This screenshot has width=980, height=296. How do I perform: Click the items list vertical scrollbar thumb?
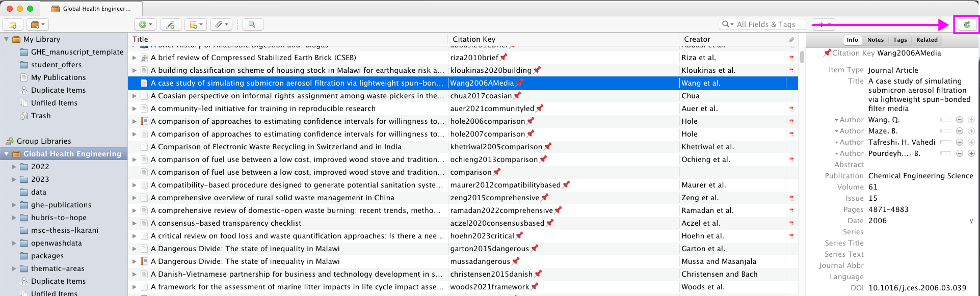coord(802,56)
